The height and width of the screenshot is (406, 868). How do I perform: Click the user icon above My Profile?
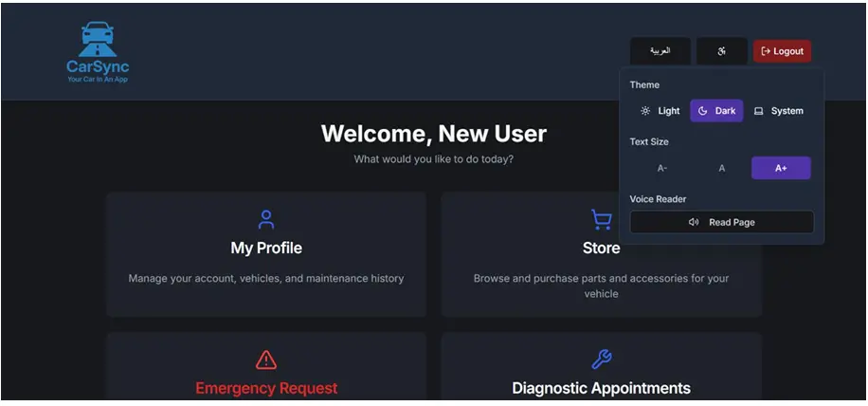266,219
